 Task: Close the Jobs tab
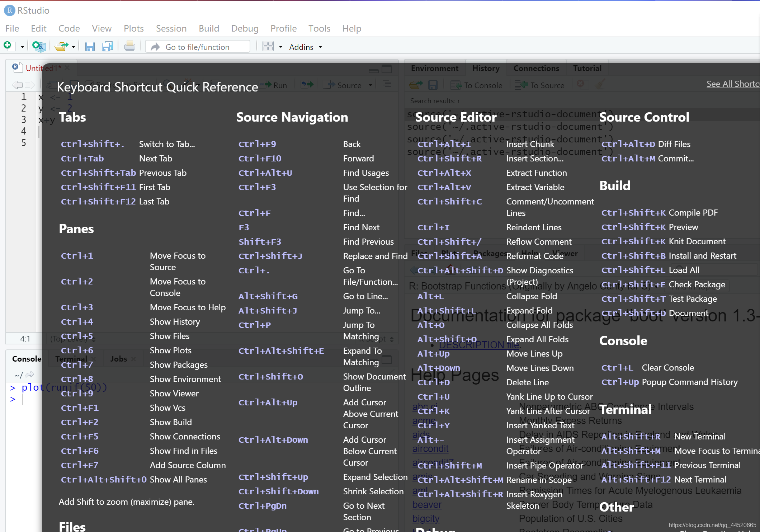tap(133, 359)
